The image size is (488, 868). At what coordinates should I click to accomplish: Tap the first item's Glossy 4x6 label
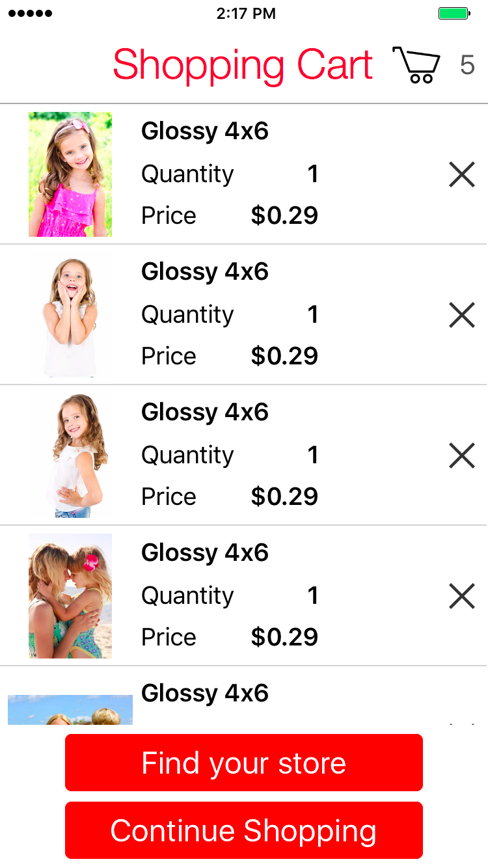(205, 131)
